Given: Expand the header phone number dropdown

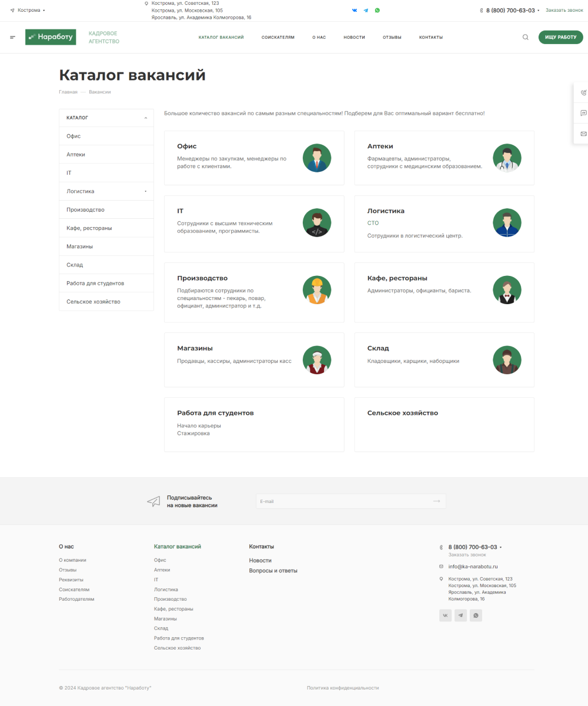Looking at the screenshot, I should [x=538, y=11].
